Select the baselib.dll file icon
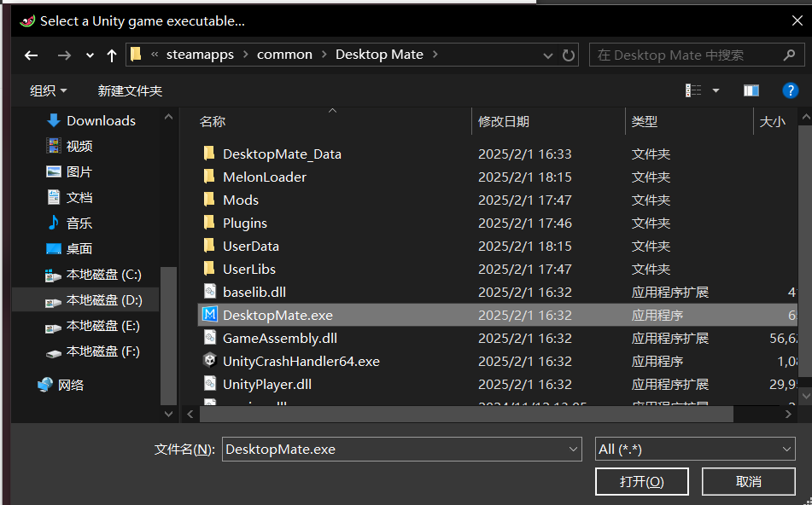Image resolution: width=812 pixels, height=505 pixels. coord(210,291)
